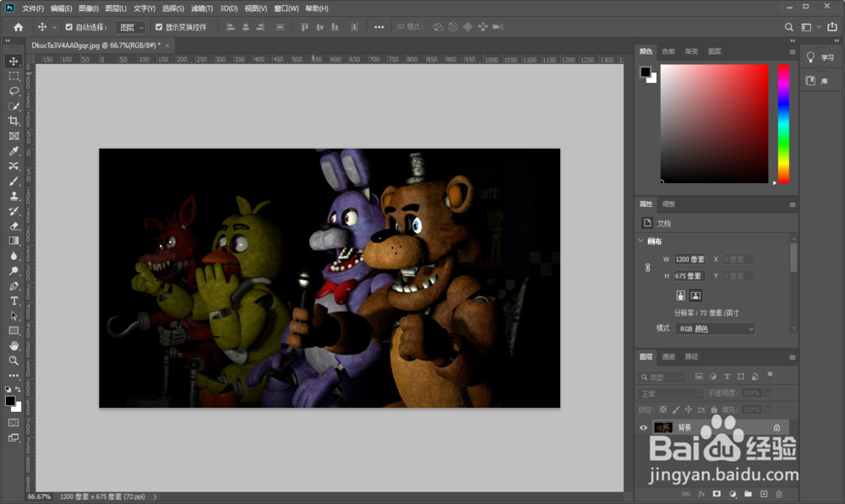845x504 pixels.
Task: Select the Gradient tool
Action: [14, 241]
